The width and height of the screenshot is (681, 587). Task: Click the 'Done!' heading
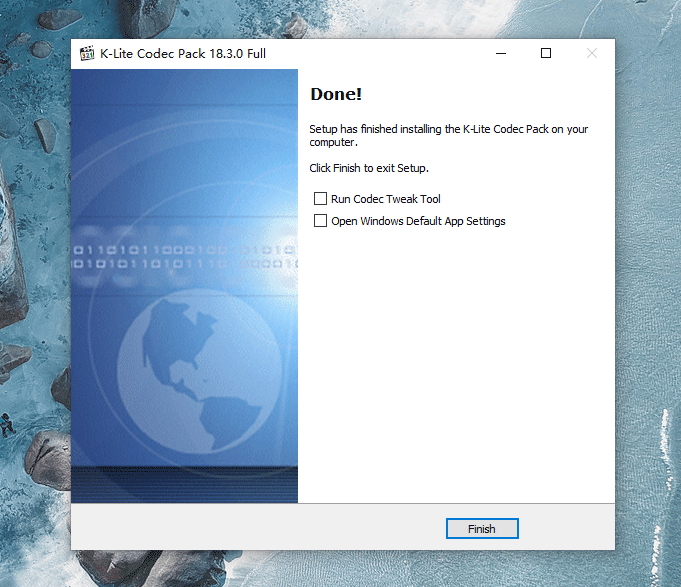point(336,94)
